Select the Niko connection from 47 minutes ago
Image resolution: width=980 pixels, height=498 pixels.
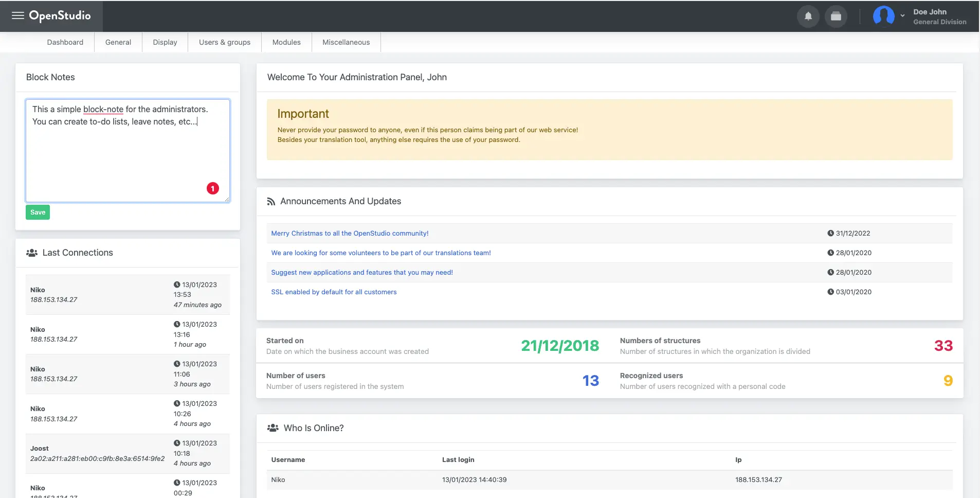pyautogui.click(x=128, y=295)
